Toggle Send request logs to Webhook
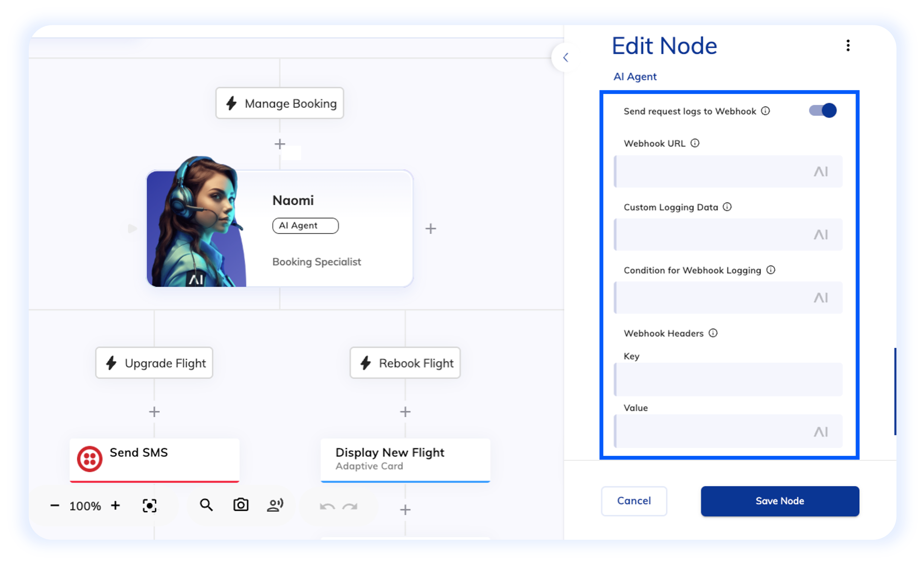The image size is (924, 565). 822,111
